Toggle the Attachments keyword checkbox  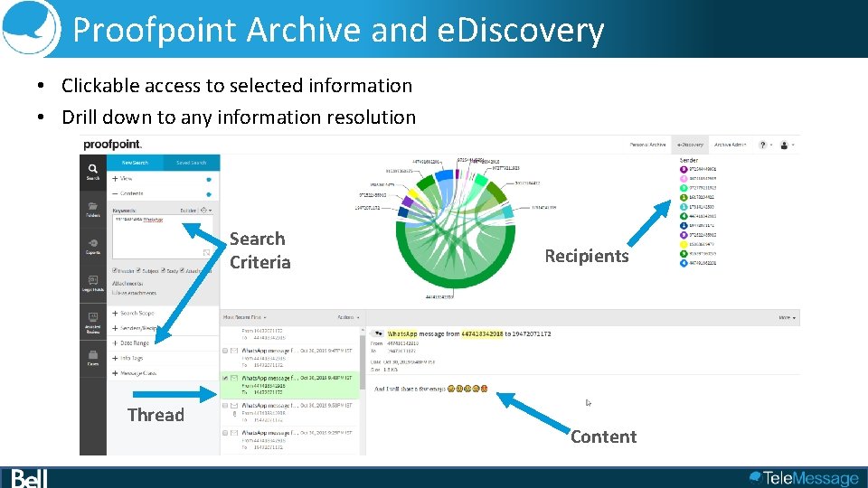(182, 270)
